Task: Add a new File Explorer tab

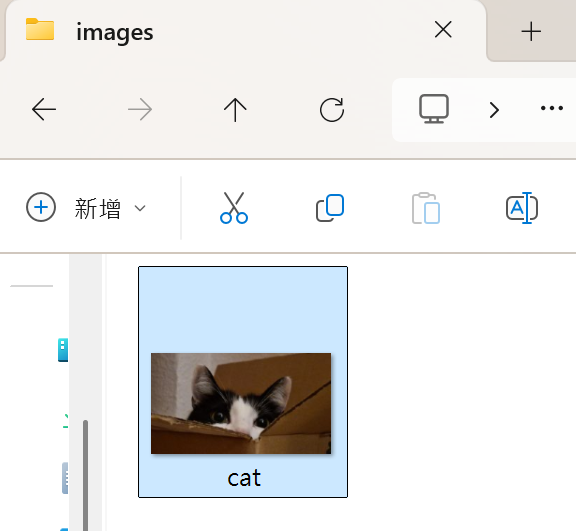Action: point(531,31)
